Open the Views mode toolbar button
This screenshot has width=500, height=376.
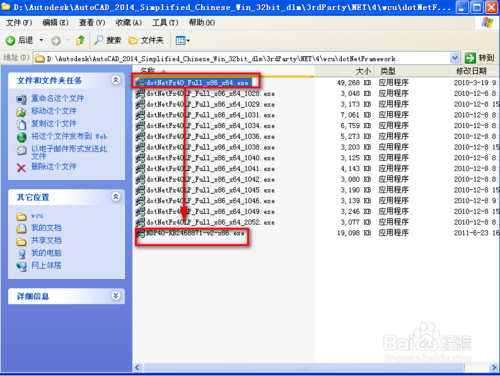[182, 41]
